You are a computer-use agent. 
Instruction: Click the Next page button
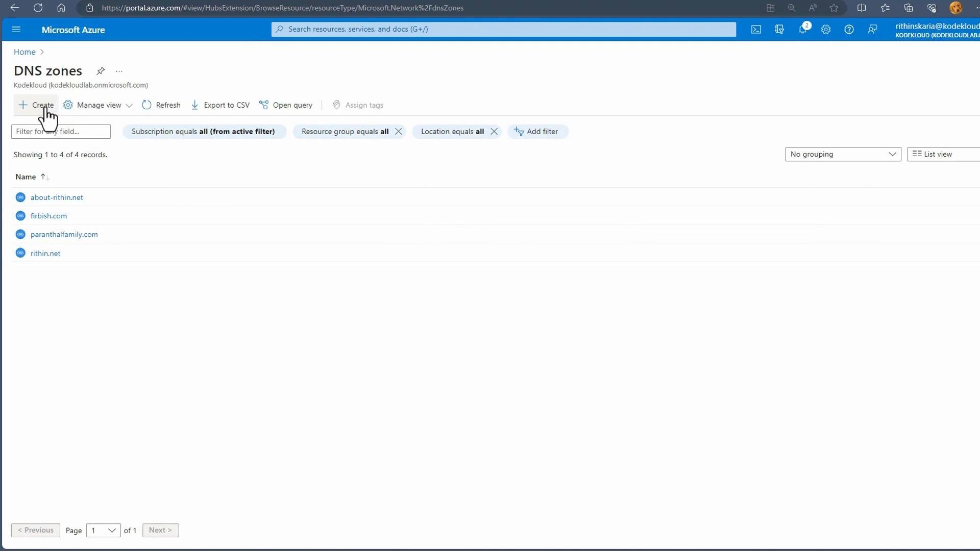click(160, 531)
